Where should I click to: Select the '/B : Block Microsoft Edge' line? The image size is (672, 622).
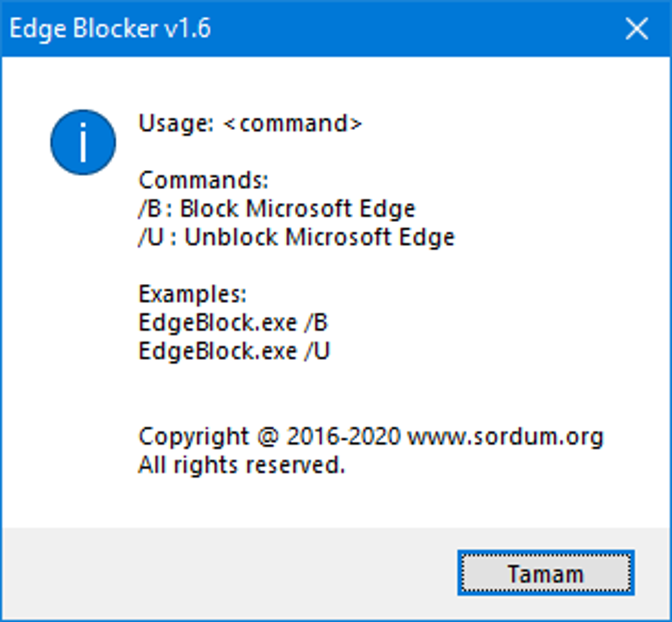(277, 209)
